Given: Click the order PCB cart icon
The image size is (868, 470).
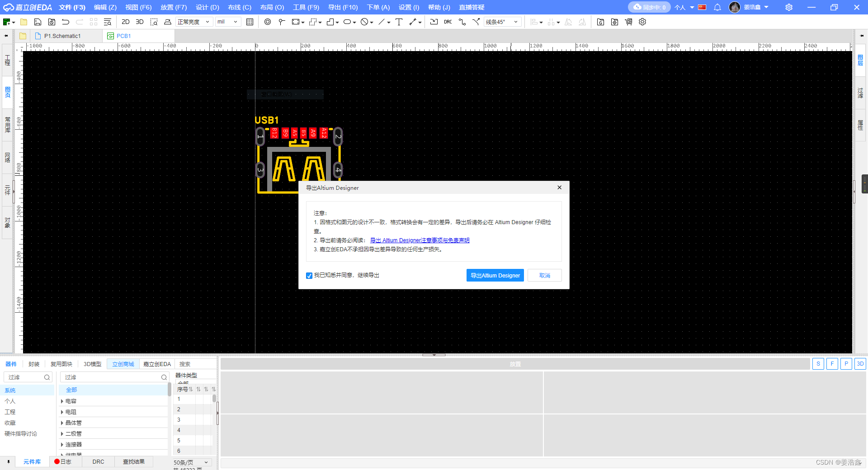Looking at the screenshot, I should click(x=628, y=22).
